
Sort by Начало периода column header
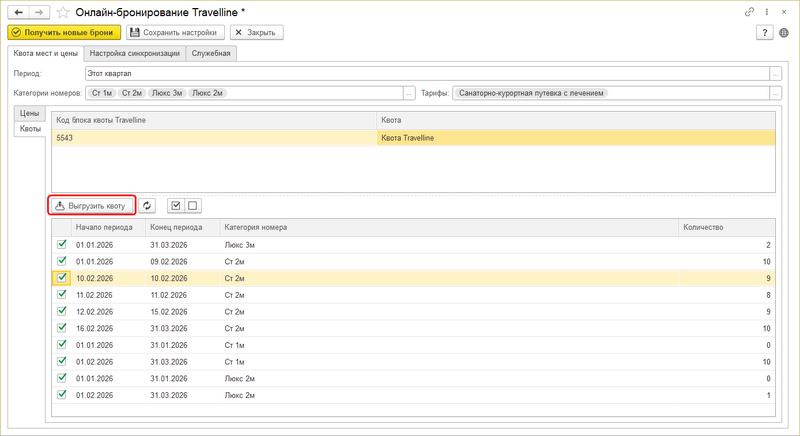coord(108,227)
